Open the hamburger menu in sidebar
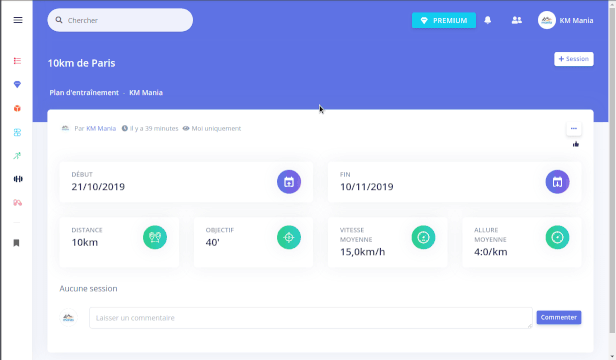Image resolution: width=616 pixels, height=360 pixels. pyautogui.click(x=18, y=20)
